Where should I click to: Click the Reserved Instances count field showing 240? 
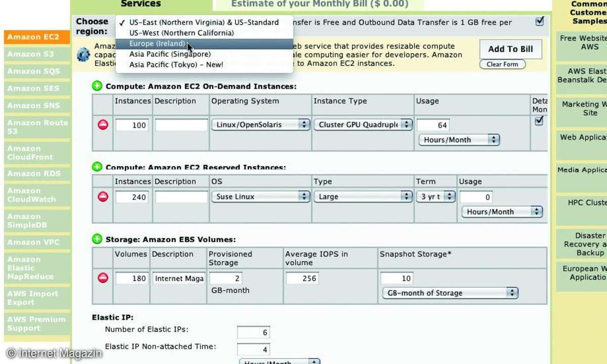[x=132, y=197]
